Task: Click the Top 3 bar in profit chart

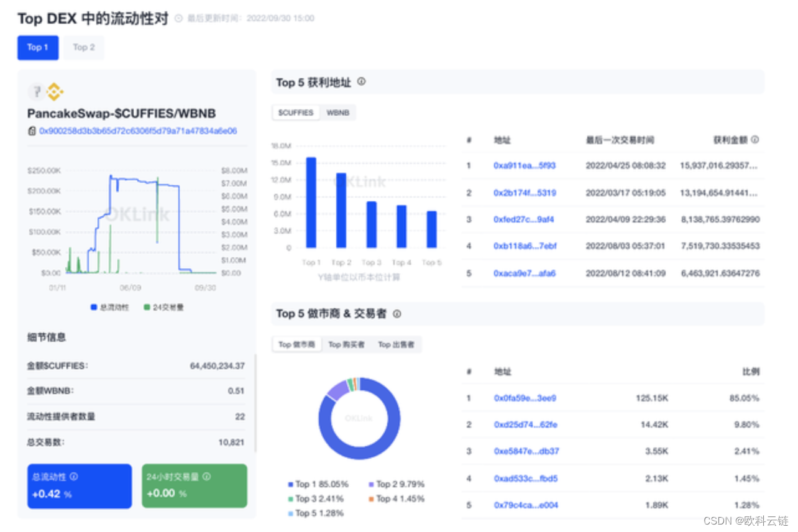Action: (371, 224)
